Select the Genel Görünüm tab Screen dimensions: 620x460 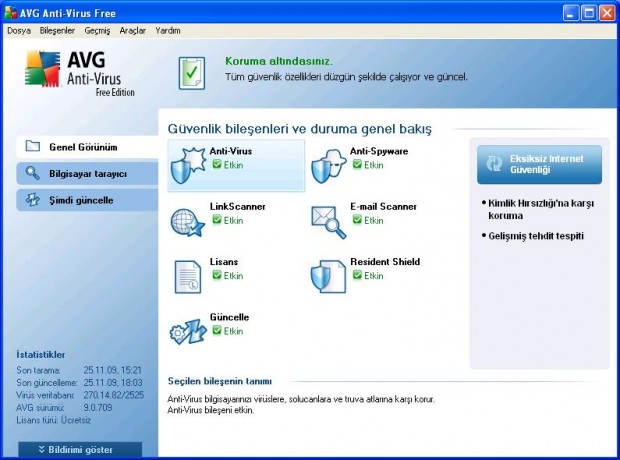tap(87, 147)
